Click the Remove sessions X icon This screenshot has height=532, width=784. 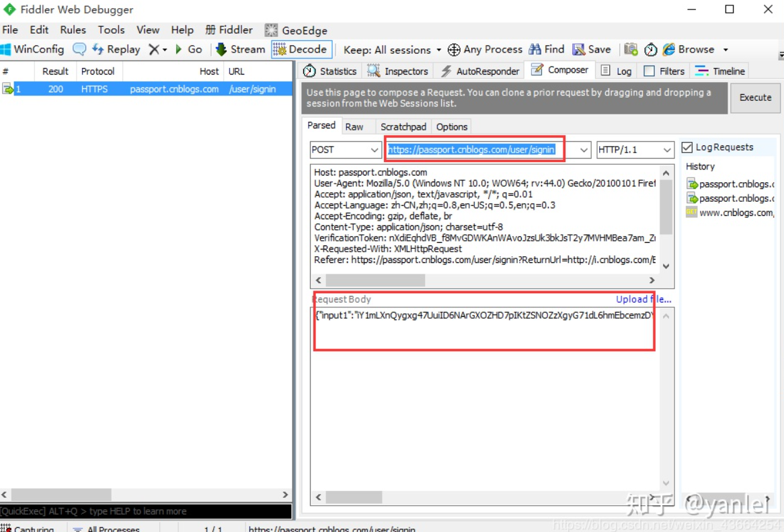tap(154, 50)
